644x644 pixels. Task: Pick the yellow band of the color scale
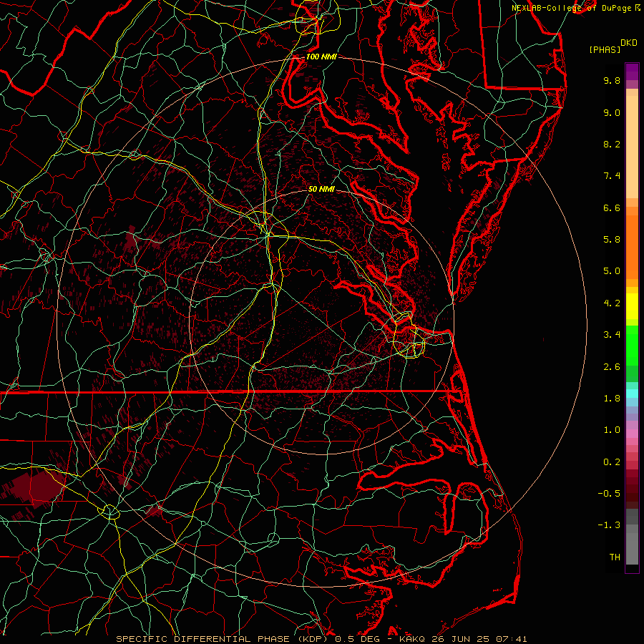click(632, 306)
